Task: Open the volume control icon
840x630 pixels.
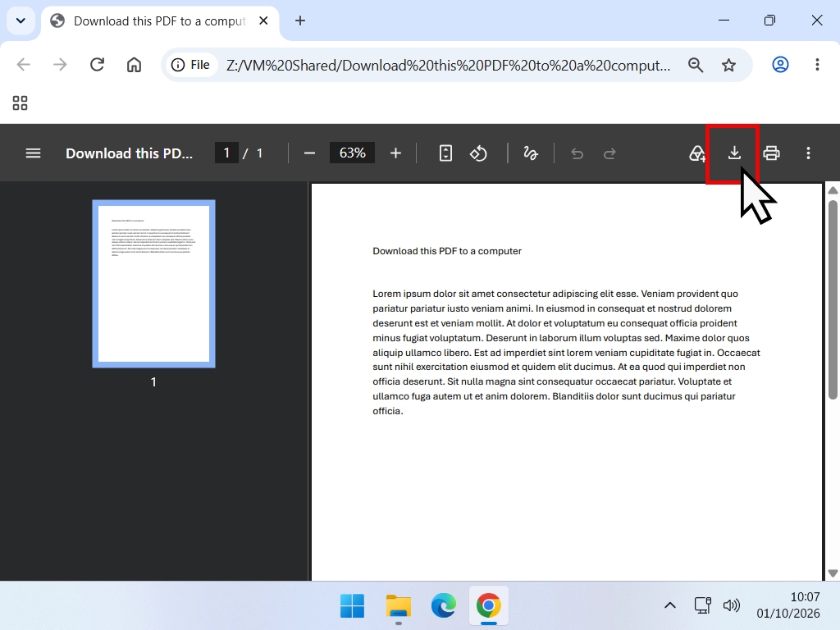Action: tap(731, 605)
